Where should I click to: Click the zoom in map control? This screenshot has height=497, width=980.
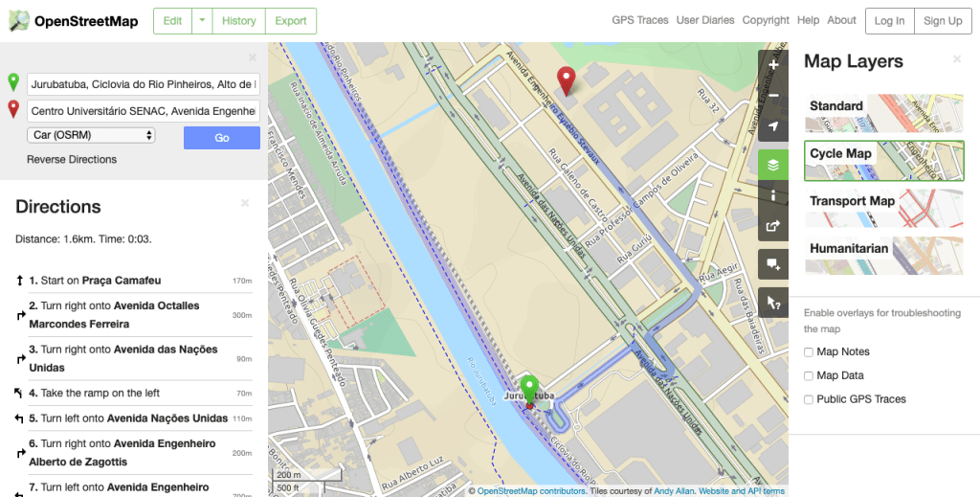tap(773, 66)
